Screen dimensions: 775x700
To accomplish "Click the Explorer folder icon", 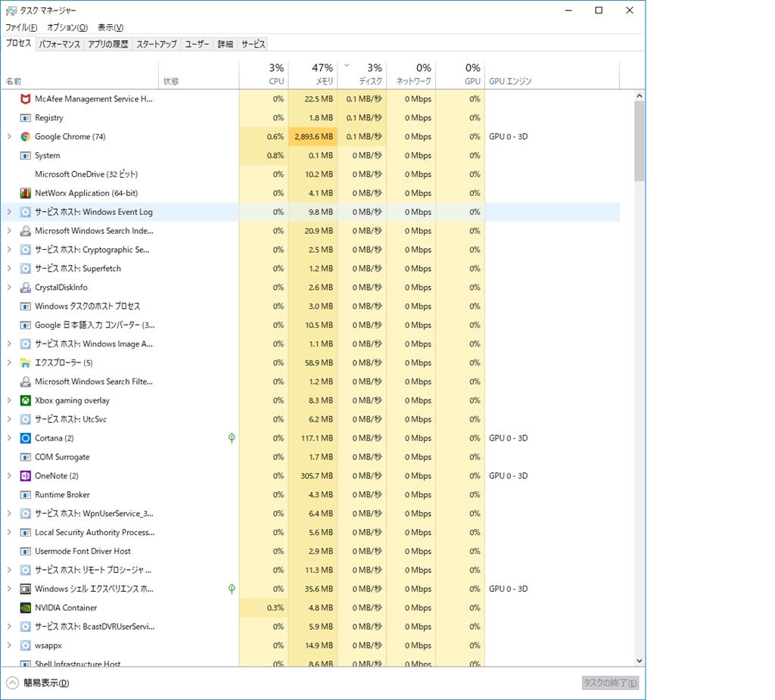I will pos(25,362).
